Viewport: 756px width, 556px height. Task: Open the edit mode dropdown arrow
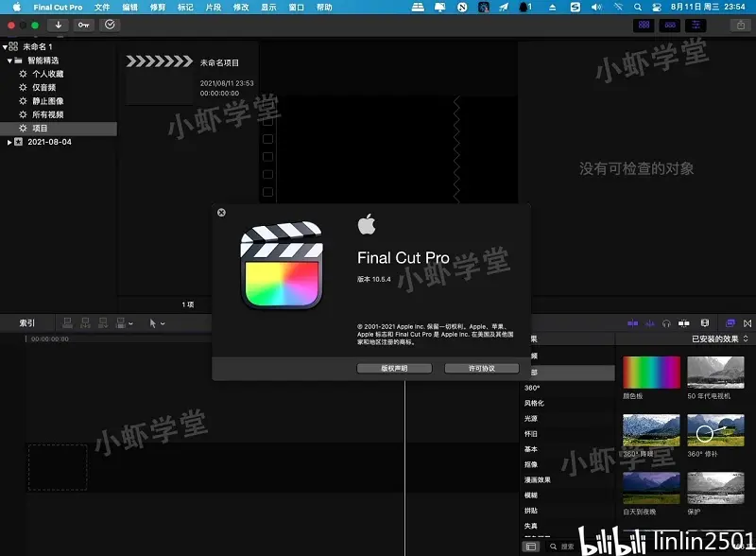130,323
